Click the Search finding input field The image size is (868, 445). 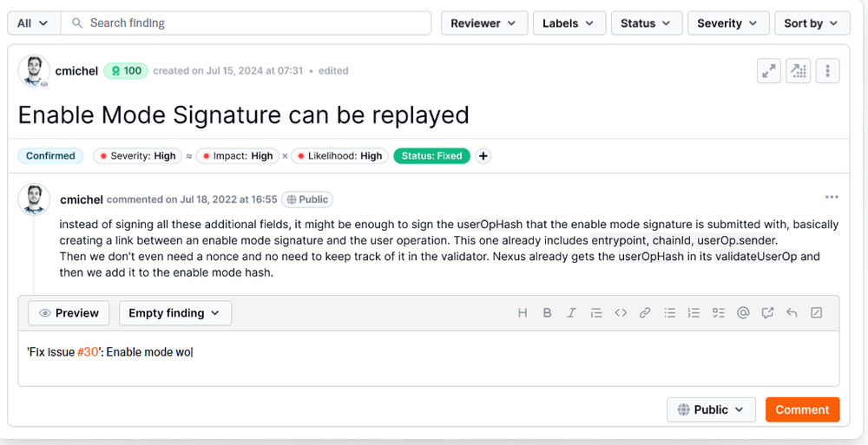[x=252, y=23]
